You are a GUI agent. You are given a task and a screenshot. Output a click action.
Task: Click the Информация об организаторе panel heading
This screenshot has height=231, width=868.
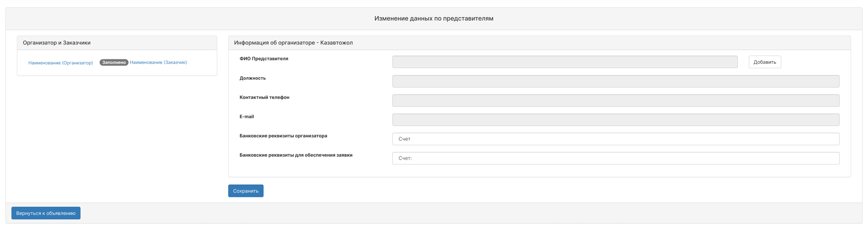[x=293, y=43]
